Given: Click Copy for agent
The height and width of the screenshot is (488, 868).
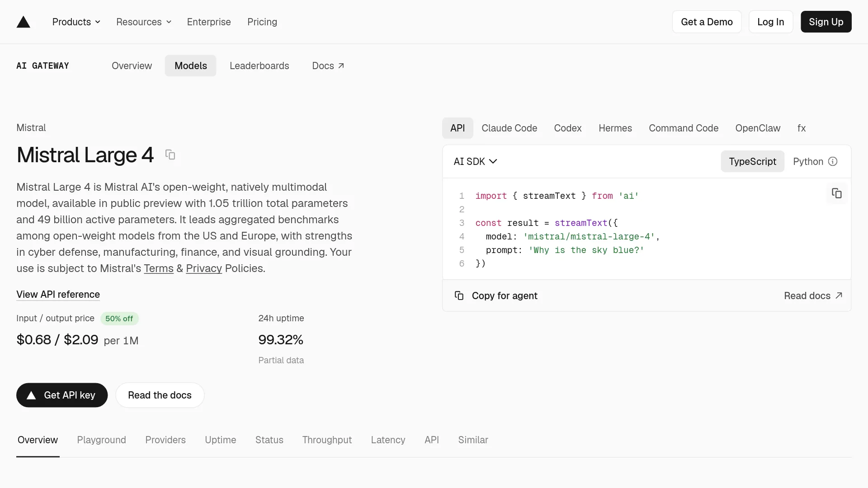Looking at the screenshot, I should 496,296.
